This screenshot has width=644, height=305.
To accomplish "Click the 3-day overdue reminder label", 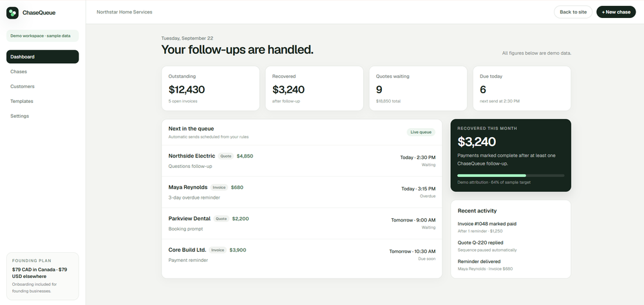I will point(194,198).
